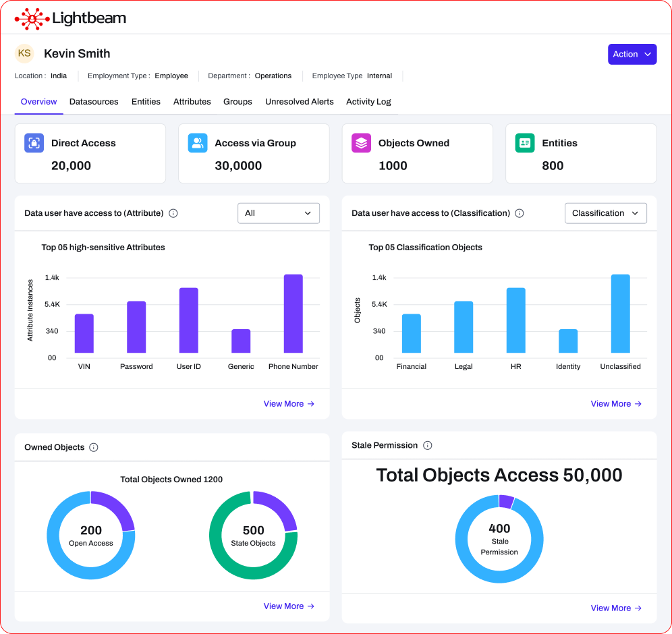Click info icon next to Stale Permission
This screenshot has height=634, width=672.
click(428, 445)
